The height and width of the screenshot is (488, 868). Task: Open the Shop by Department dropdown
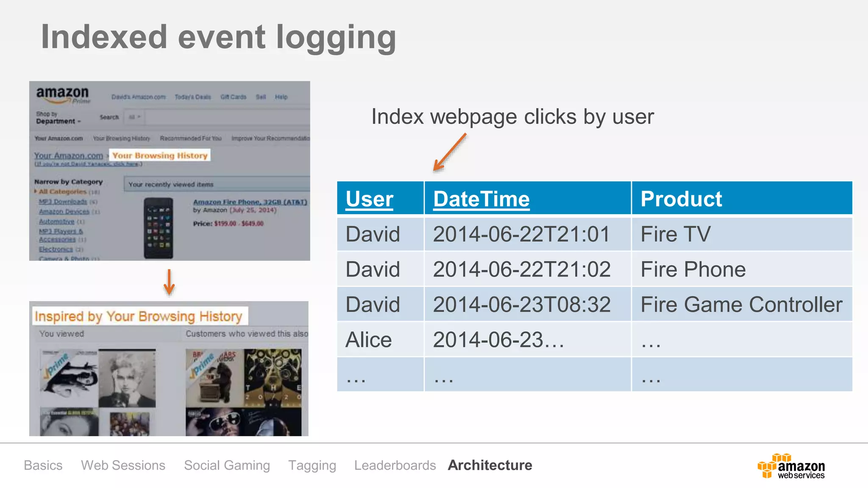click(x=58, y=118)
